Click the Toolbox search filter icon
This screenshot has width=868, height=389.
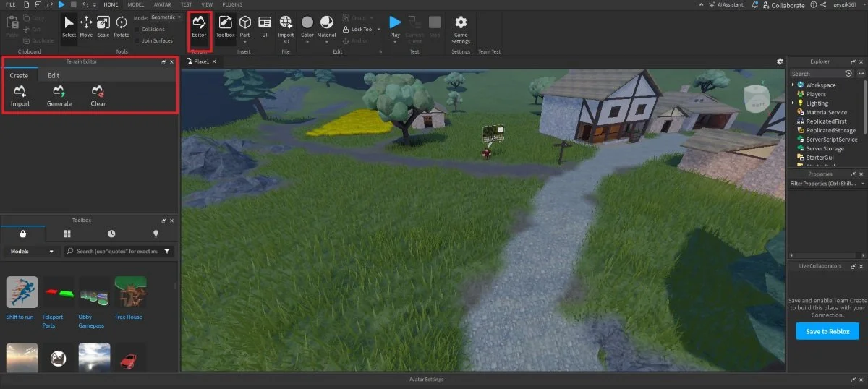tap(167, 251)
